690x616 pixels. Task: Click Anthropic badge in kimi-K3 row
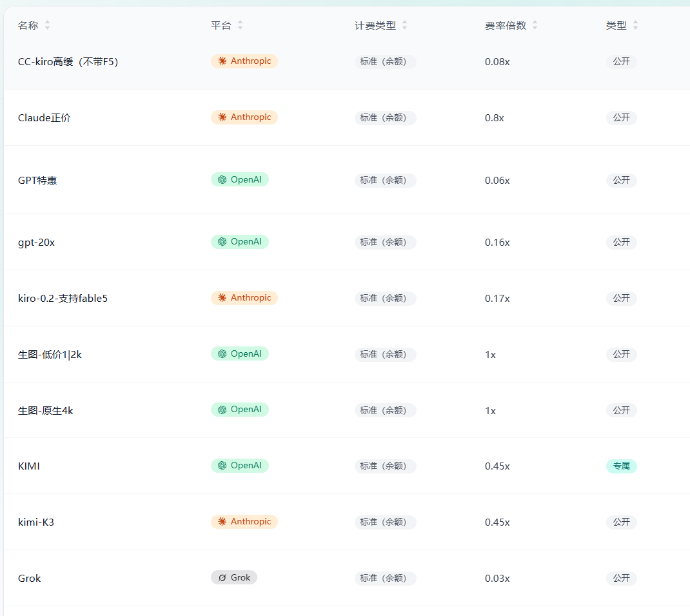tap(244, 521)
